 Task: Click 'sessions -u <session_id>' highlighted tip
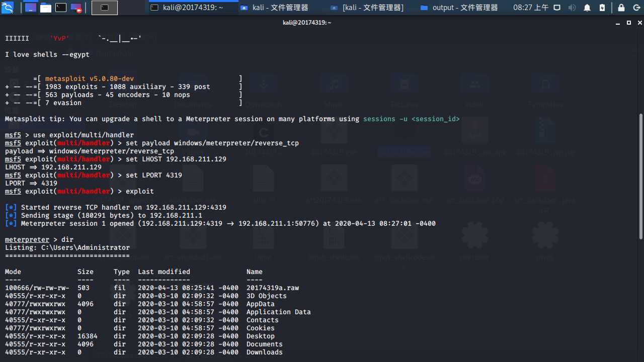coord(412,119)
